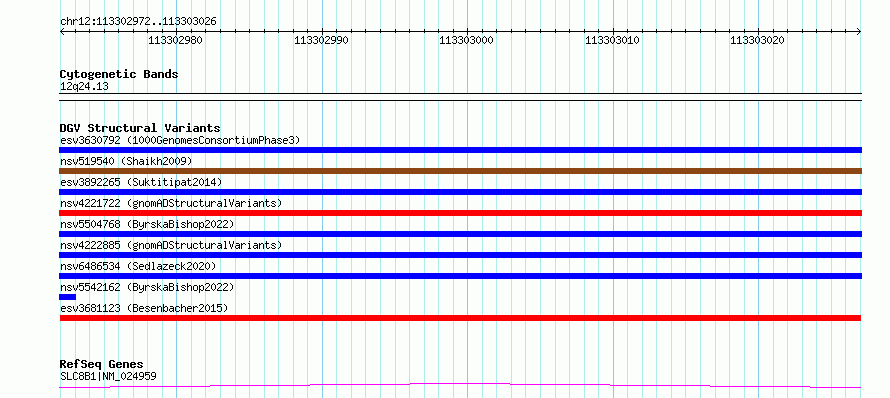Click ruler tick label 113302990
The image size is (890, 398).
321,40
